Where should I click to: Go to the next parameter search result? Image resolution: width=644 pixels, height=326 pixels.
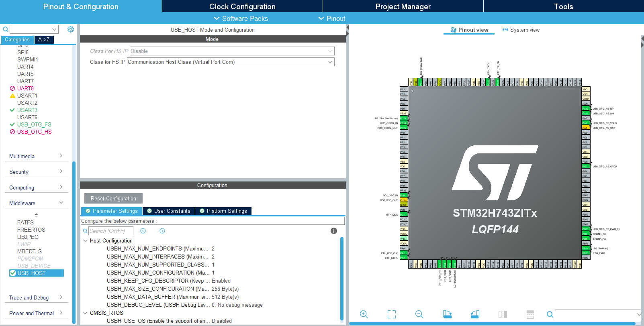(162, 231)
